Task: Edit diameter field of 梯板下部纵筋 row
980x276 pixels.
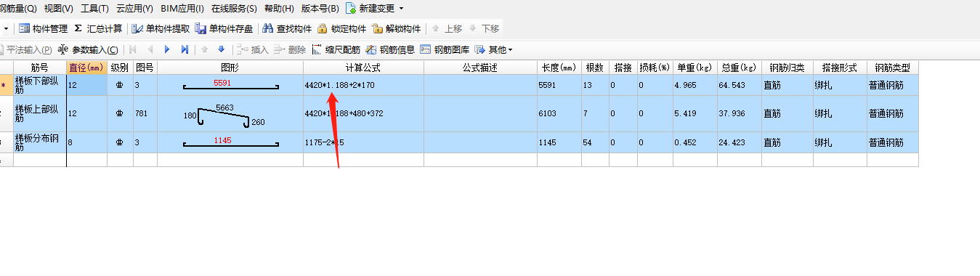Action: pos(87,85)
